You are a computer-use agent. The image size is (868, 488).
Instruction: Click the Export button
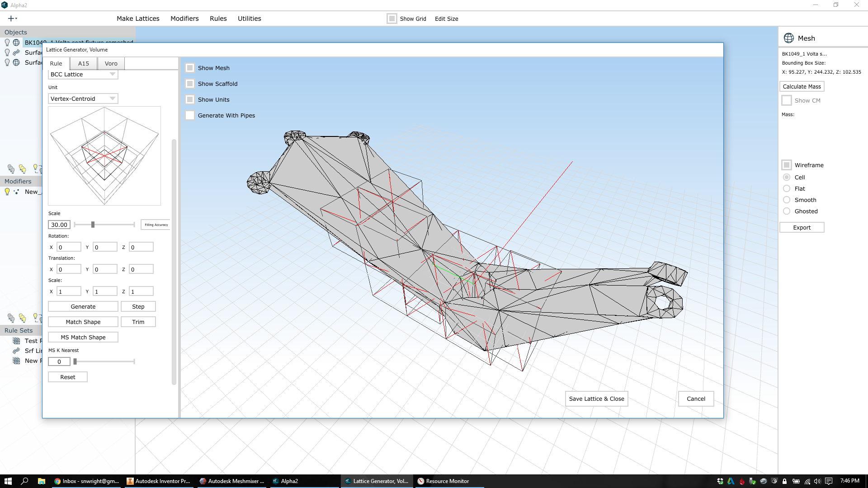(x=802, y=227)
